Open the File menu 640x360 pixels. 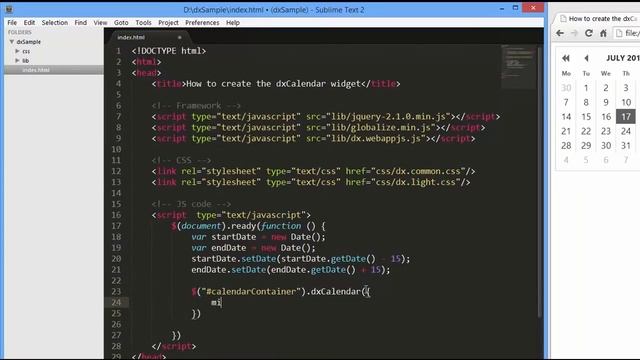tap(12, 22)
